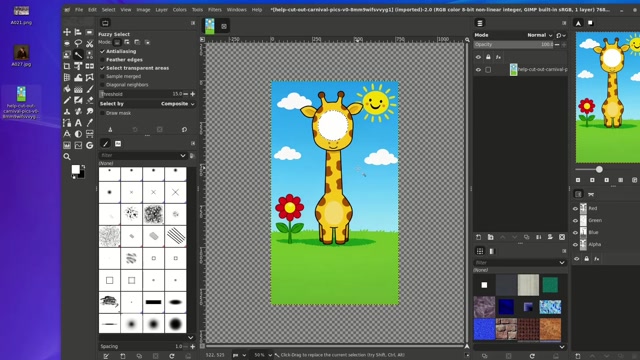
Task: Choose the Text tool
Action: tap(78, 123)
